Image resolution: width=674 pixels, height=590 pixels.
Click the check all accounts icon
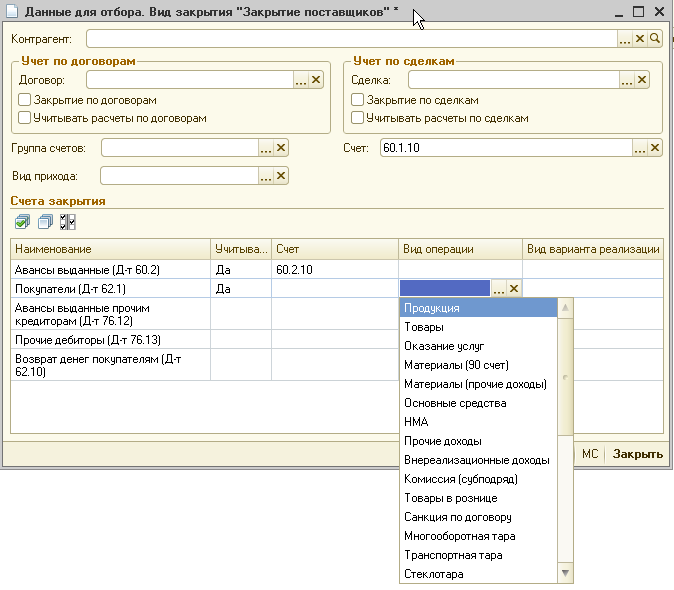point(22,221)
